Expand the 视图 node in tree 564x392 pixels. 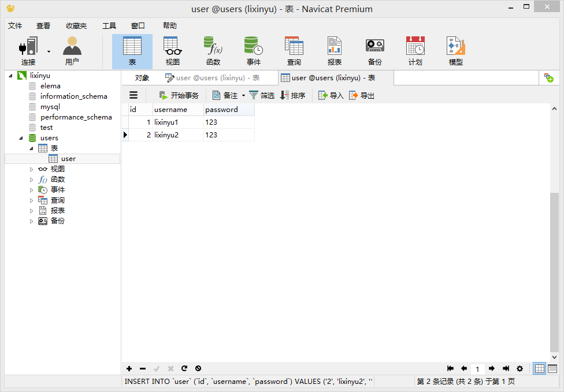31,169
